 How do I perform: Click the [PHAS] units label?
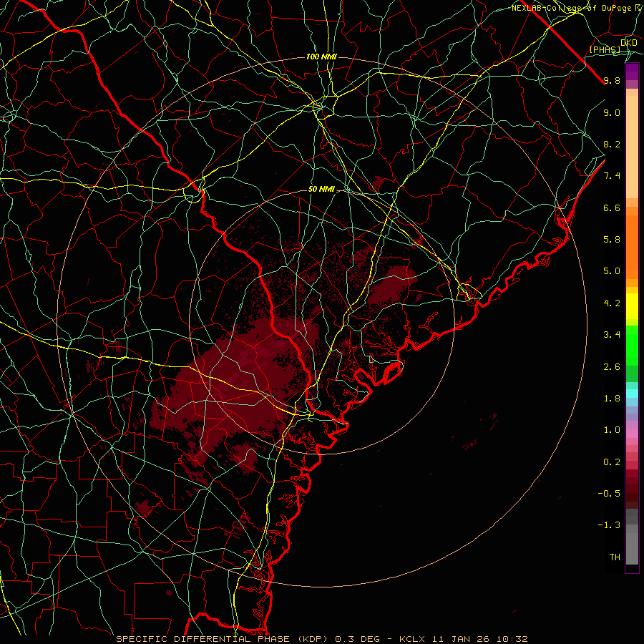coord(605,50)
